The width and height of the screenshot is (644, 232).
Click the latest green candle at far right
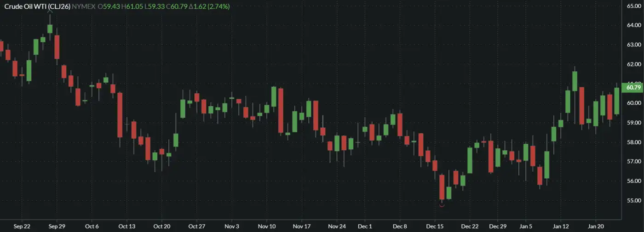click(x=616, y=101)
